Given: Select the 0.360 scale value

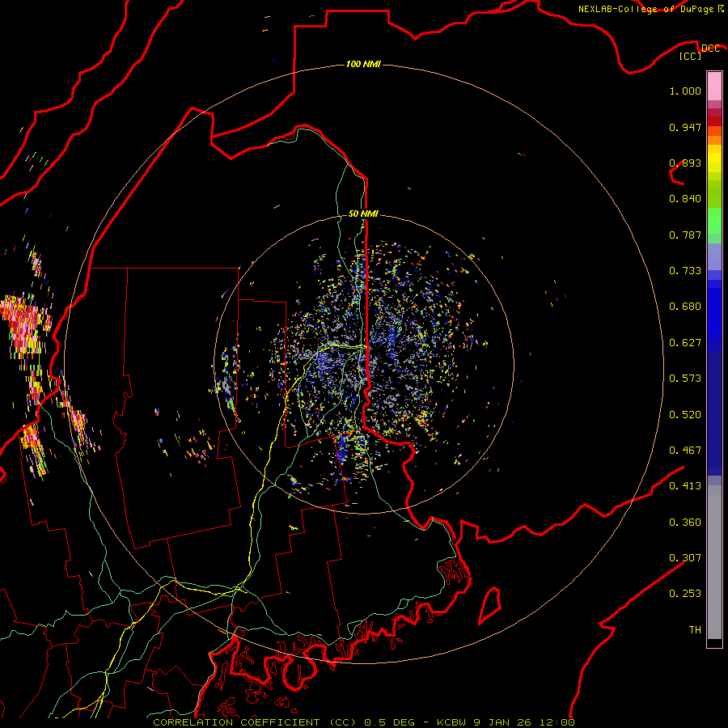Looking at the screenshot, I should 685,523.
